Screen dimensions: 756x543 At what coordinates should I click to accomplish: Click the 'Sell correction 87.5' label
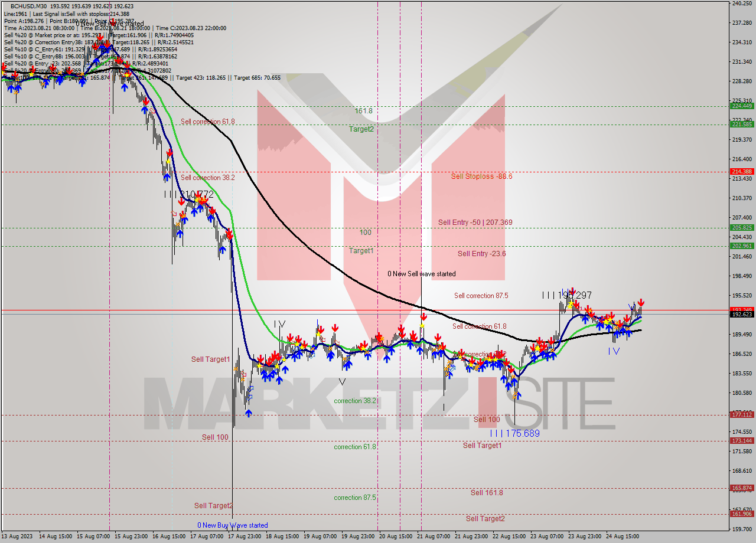[x=481, y=296]
